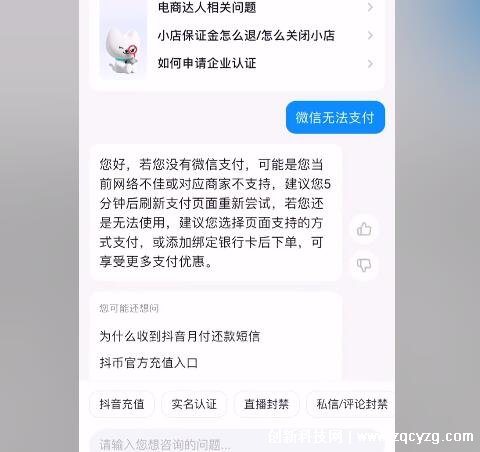Open 为什么收到抖音月付还款短信 suggestion
Viewport: 480px width, 452px height.
180,336
